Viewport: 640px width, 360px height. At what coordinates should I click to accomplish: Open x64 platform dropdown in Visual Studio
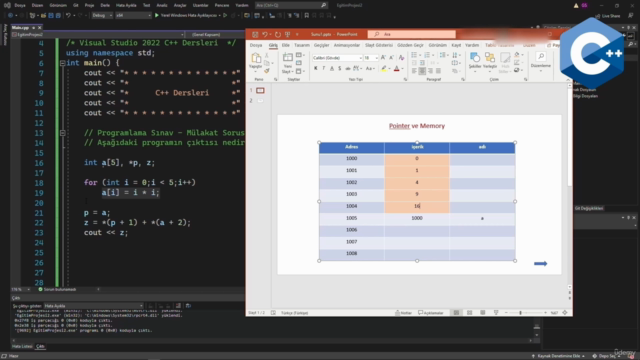coord(133,16)
